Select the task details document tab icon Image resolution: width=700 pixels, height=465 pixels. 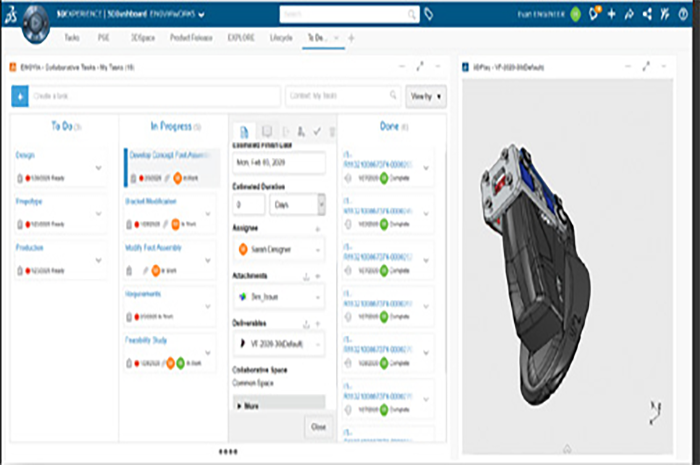point(243,131)
